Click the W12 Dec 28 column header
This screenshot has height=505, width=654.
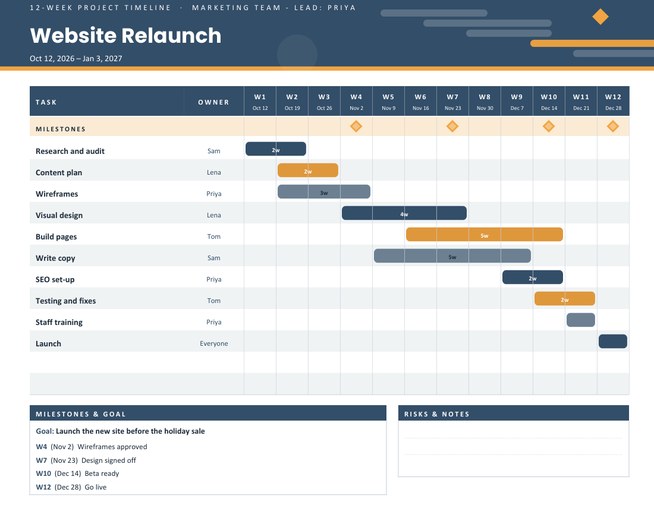coord(613,101)
